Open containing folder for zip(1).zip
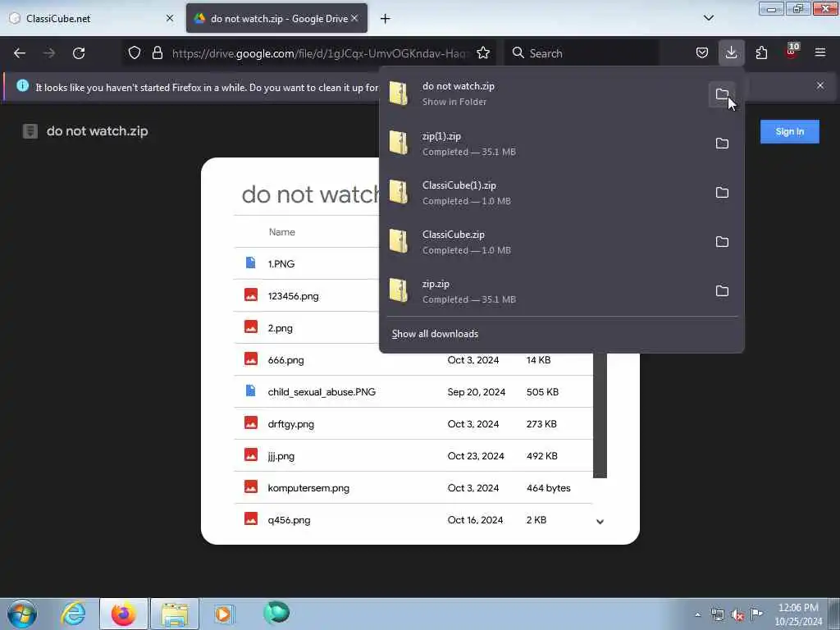The image size is (840, 630). pyautogui.click(x=722, y=144)
